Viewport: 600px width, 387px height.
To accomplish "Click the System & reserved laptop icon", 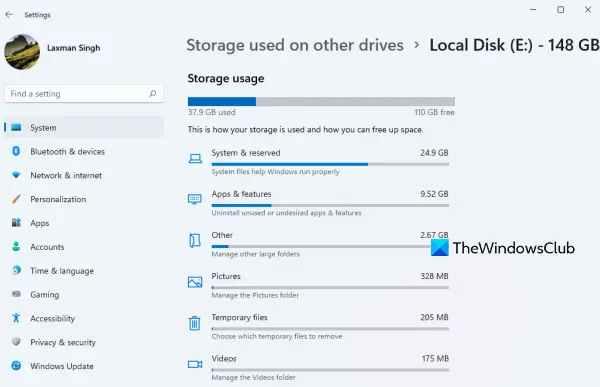I will 195,158.
